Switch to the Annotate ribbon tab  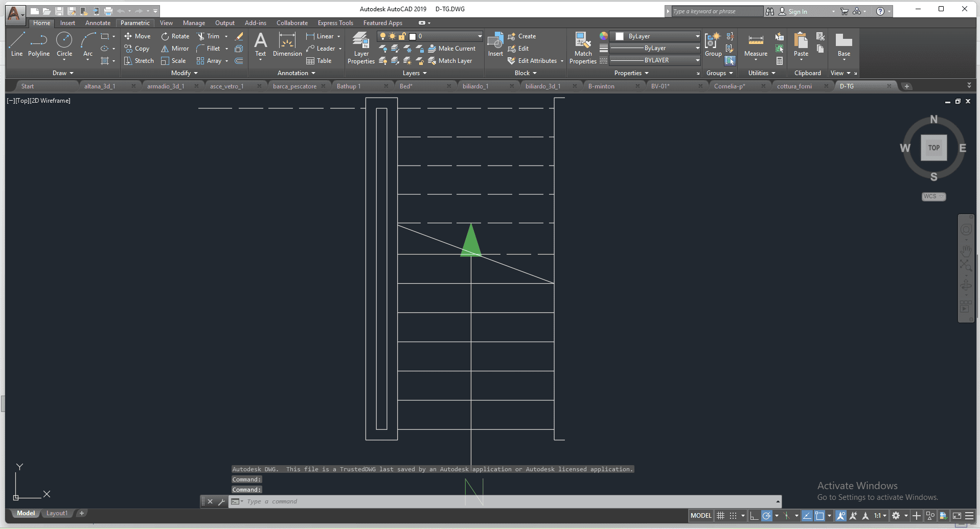click(x=98, y=23)
